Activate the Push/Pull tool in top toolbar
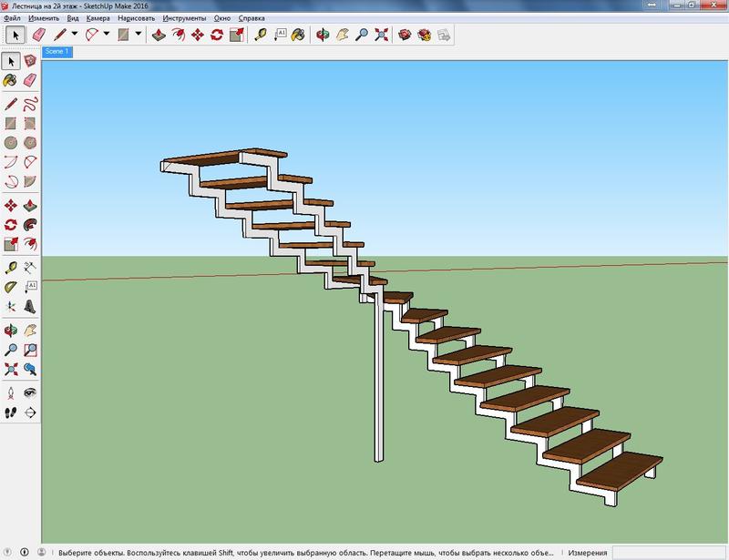 coord(158,35)
